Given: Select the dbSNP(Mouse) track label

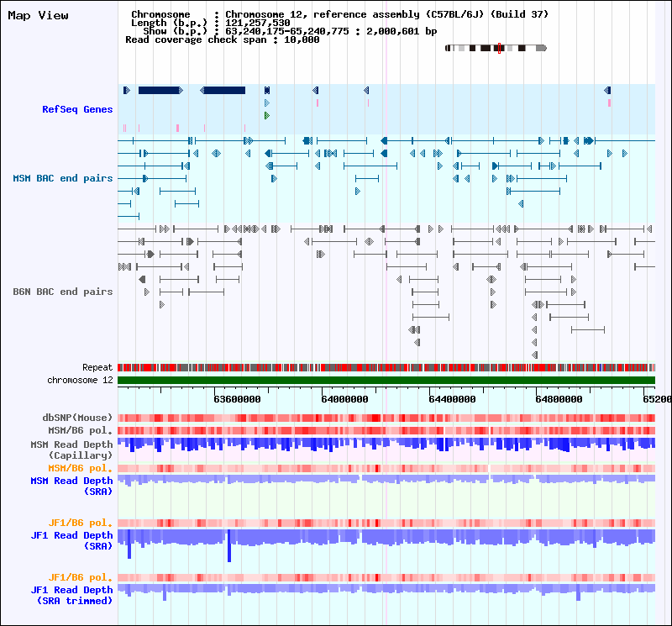Looking at the screenshot, I should [x=77, y=418].
